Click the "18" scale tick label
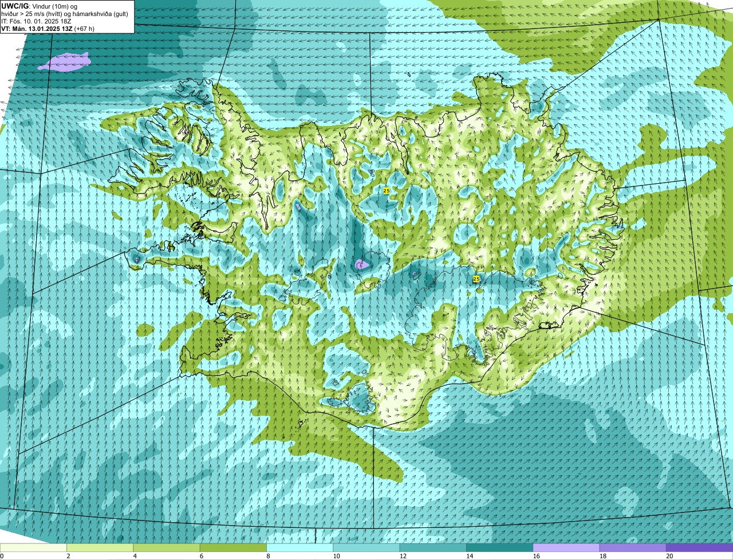 (603, 556)
